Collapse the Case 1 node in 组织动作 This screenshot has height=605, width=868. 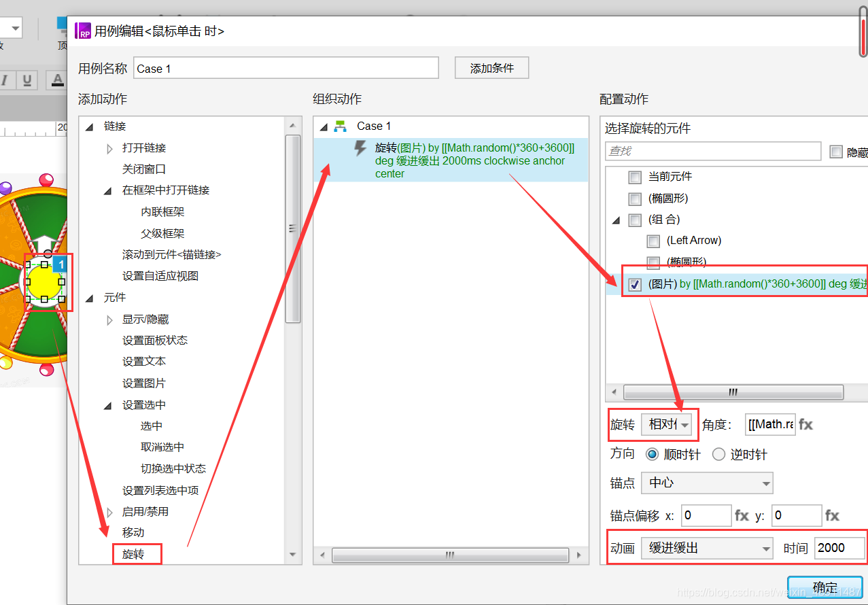point(322,126)
